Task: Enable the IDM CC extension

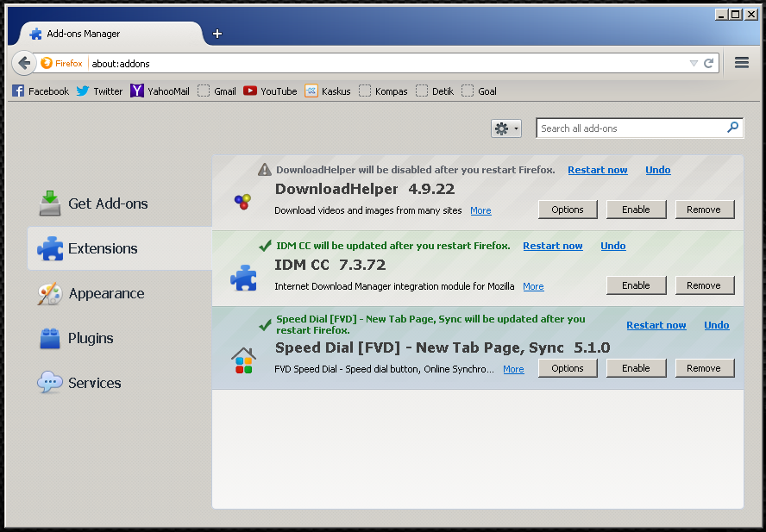Action: [x=636, y=285]
